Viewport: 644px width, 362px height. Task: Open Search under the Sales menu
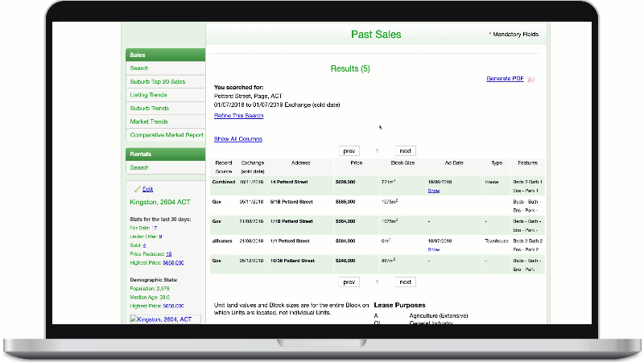(139, 68)
